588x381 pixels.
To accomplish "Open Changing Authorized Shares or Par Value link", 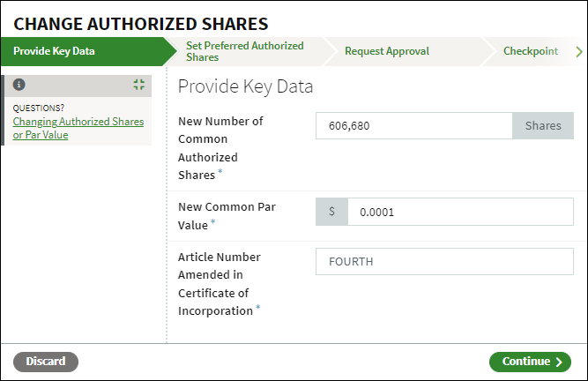I will [x=78, y=128].
